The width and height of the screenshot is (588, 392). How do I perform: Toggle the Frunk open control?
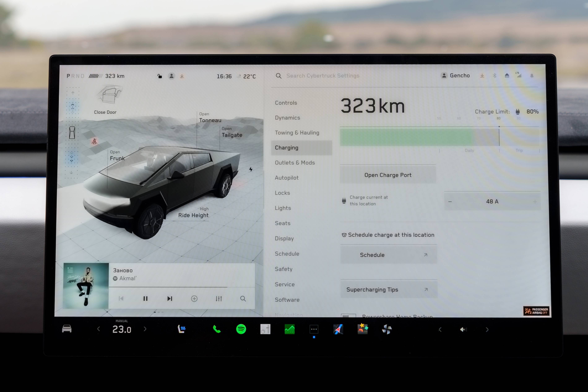tap(117, 156)
